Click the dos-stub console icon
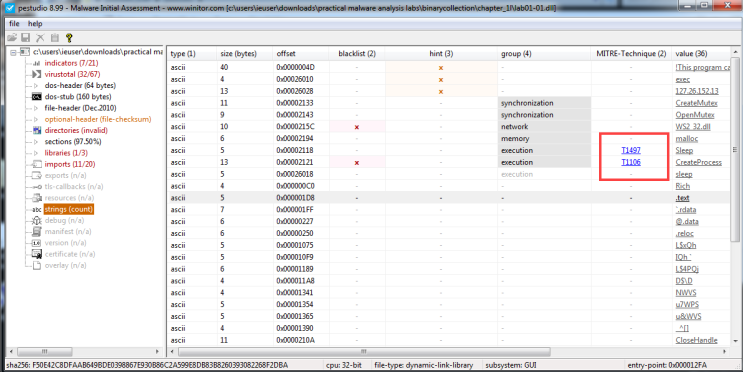743x372 pixels. 36,97
